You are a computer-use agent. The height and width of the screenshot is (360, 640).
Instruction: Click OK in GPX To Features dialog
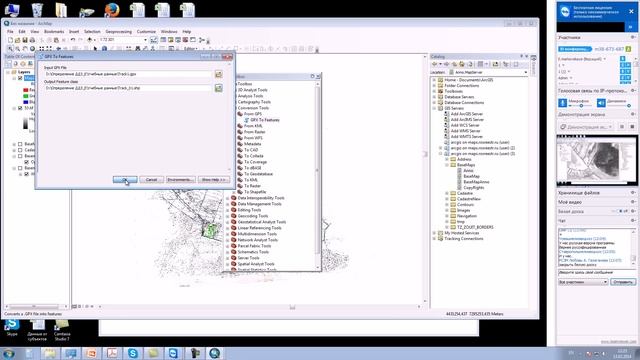click(x=125, y=180)
